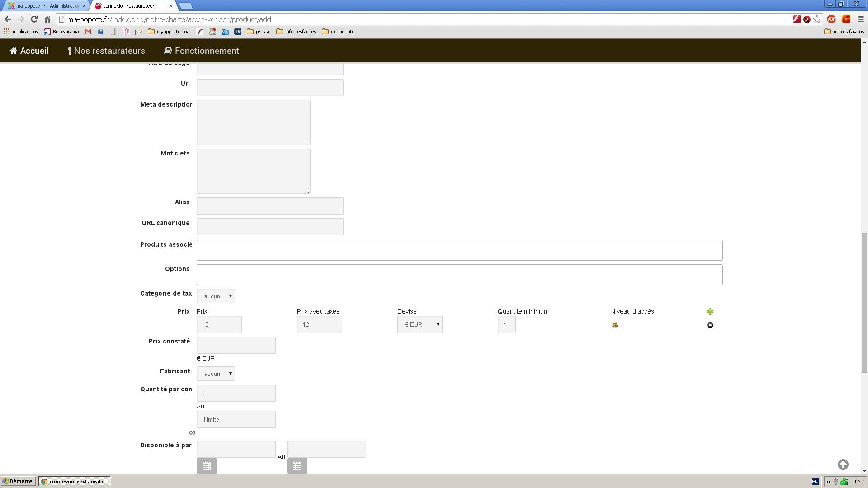Switch to ma-popote.fr Administration tab
This screenshot has width=868, height=488.
coord(45,6)
